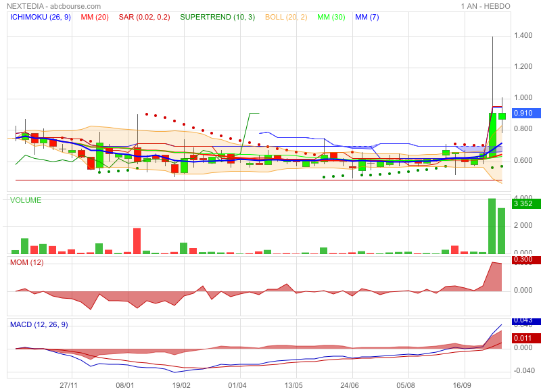Click the last green candlestick on the price chart
Viewport: 541px width, 392px height.
tap(502, 116)
